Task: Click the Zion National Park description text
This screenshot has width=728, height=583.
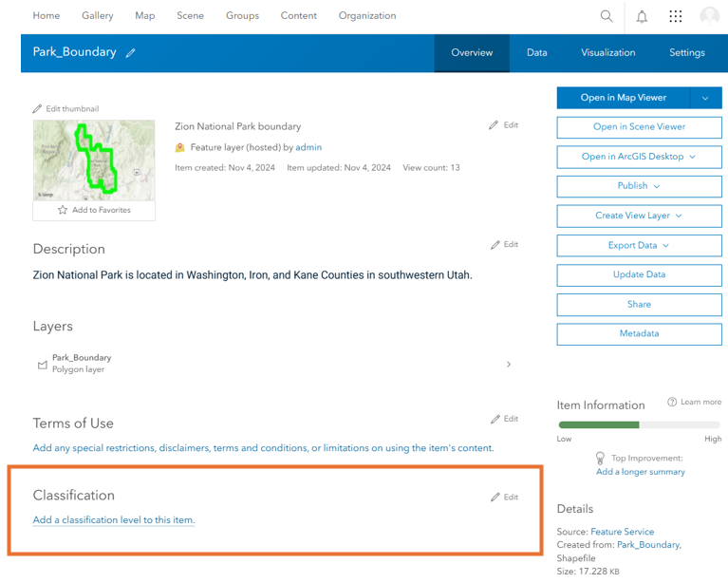Action: click(252, 275)
